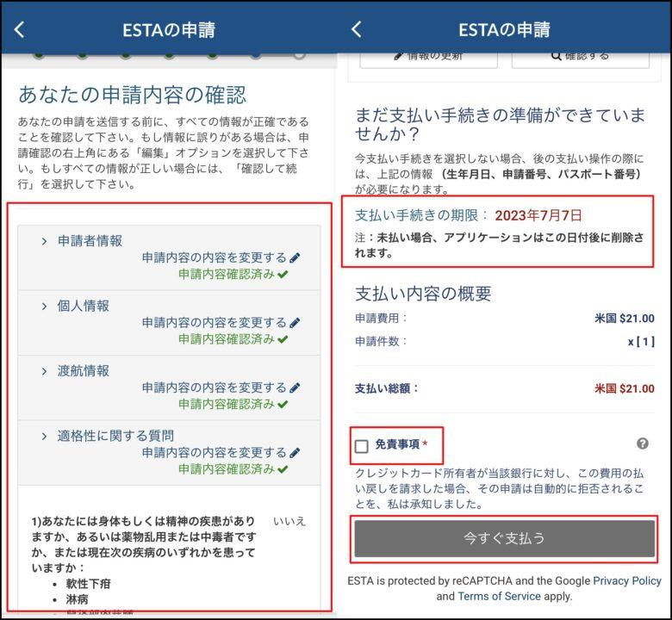Open help question mark icon beside 免責事項

click(642, 443)
